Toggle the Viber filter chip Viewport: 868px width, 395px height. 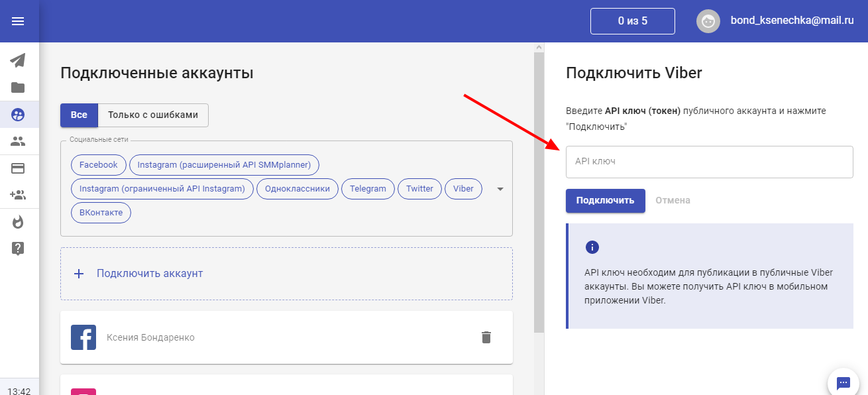[464, 189]
